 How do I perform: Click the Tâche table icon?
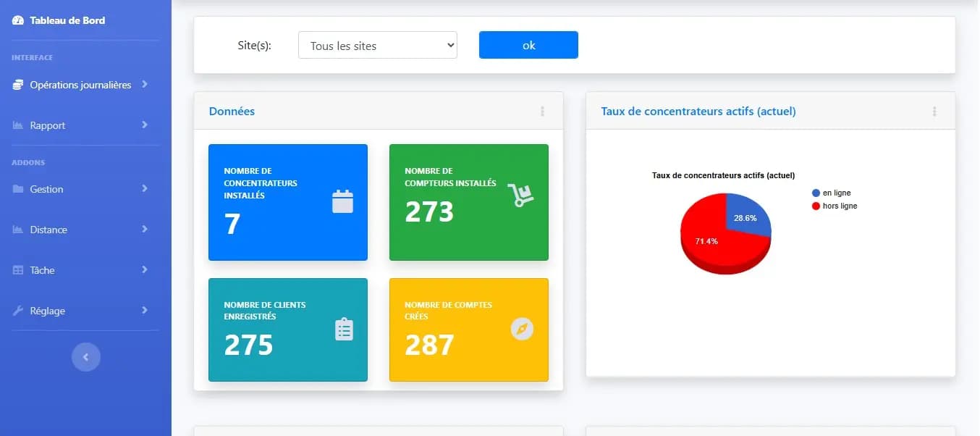click(x=18, y=270)
